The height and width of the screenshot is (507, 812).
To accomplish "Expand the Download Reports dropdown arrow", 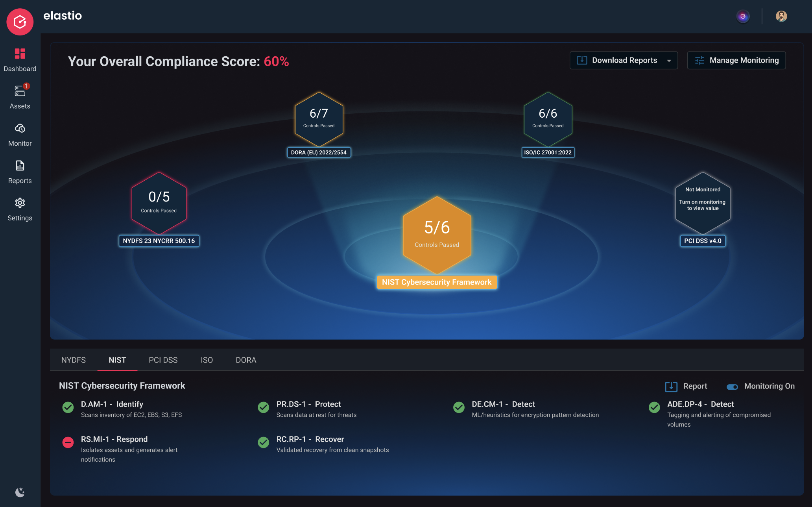I will (x=669, y=61).
